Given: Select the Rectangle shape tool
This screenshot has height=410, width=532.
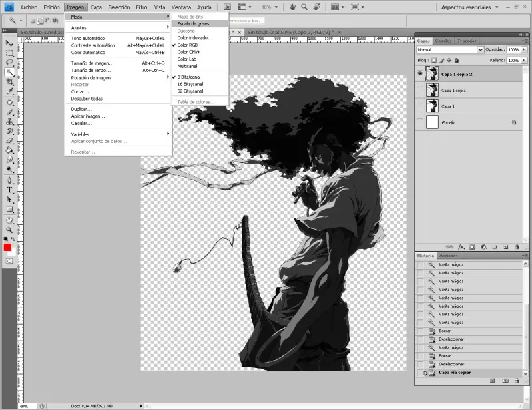Looking at the screenshot, I should (9, 209).
